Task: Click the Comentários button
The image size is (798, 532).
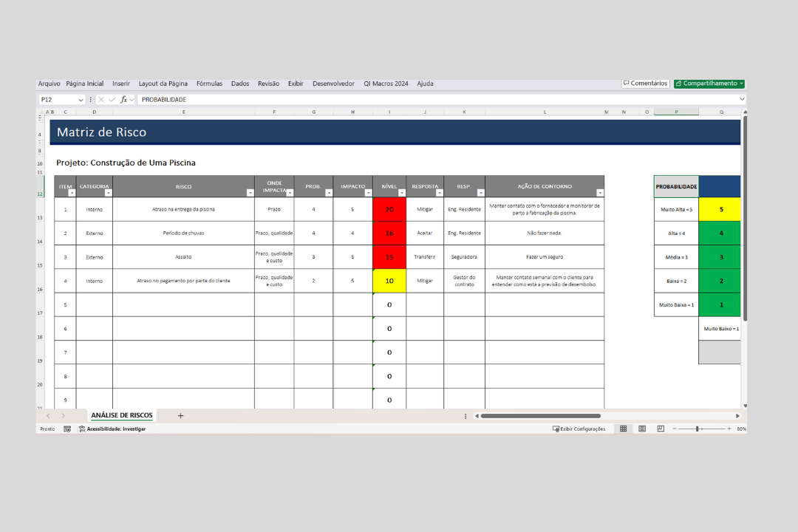Action: point(645,83)
